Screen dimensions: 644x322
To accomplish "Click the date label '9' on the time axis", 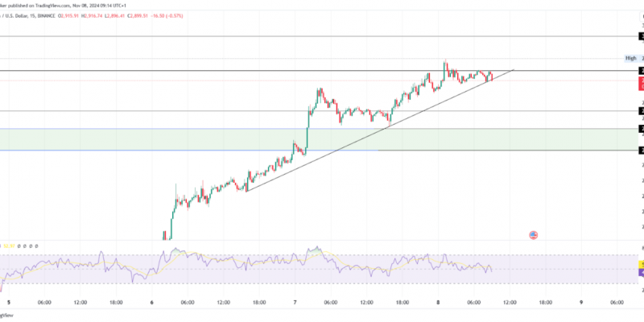I will (581, 303).
